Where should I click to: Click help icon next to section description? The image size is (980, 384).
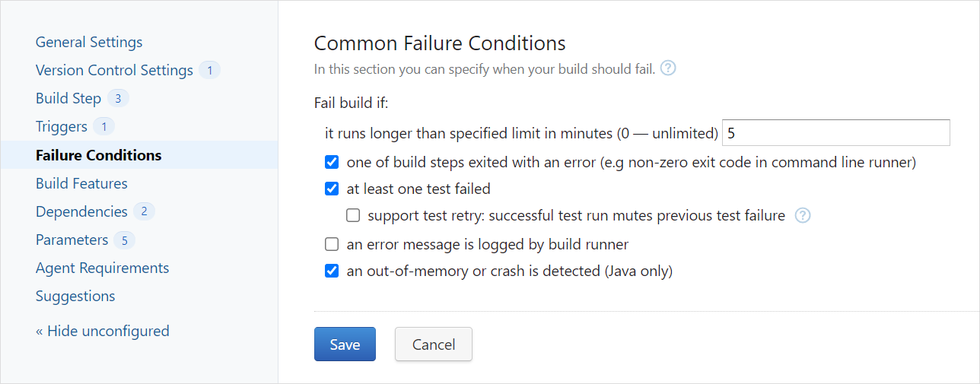pos(668,68)
